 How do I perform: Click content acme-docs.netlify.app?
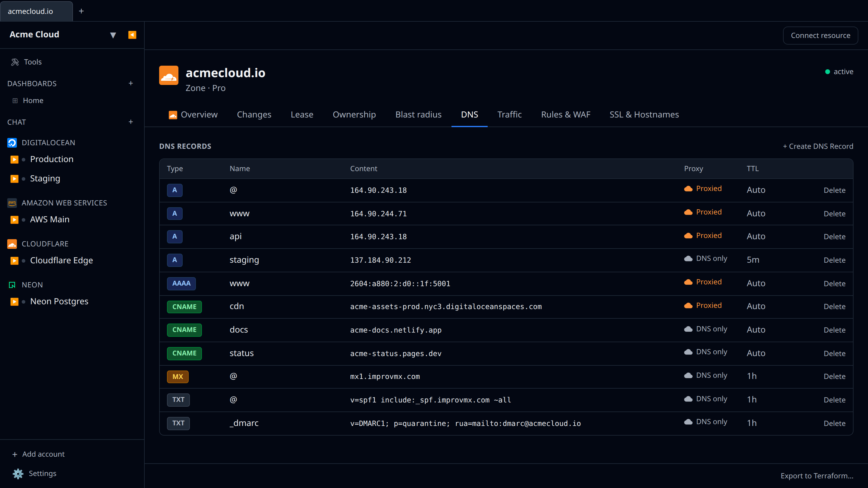point(396,330)
